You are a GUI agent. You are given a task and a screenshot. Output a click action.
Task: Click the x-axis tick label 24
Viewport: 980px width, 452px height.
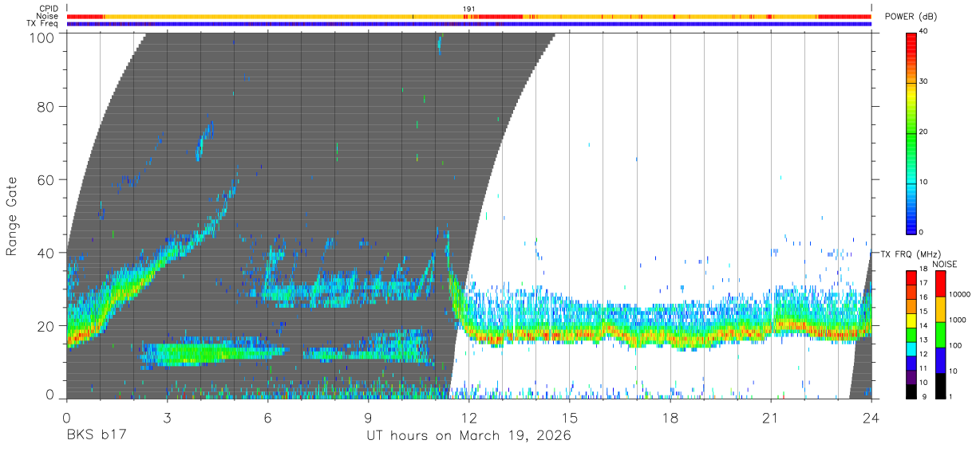[x=871, y=417]
